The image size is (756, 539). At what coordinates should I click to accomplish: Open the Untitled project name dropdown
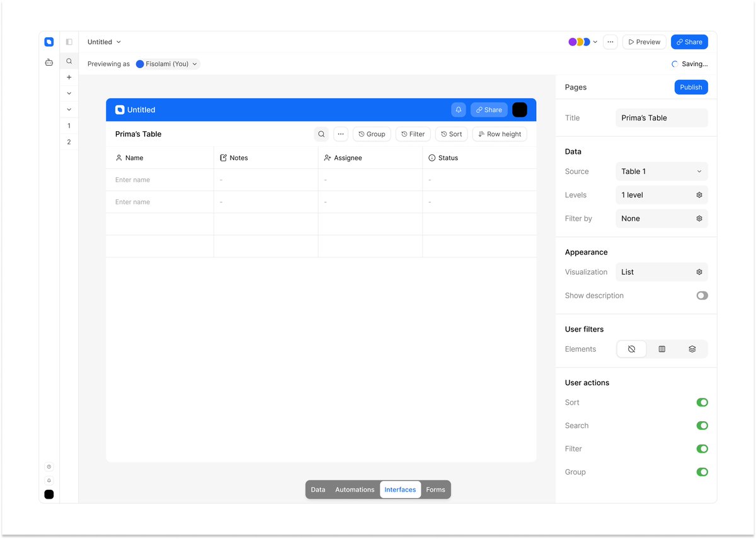coord(104,42)
